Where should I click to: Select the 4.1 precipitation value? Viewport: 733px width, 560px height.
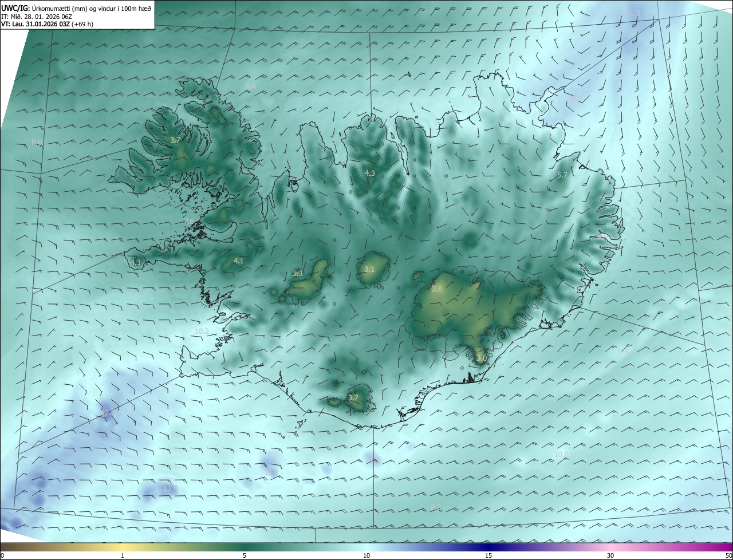[x=238, y=261]
